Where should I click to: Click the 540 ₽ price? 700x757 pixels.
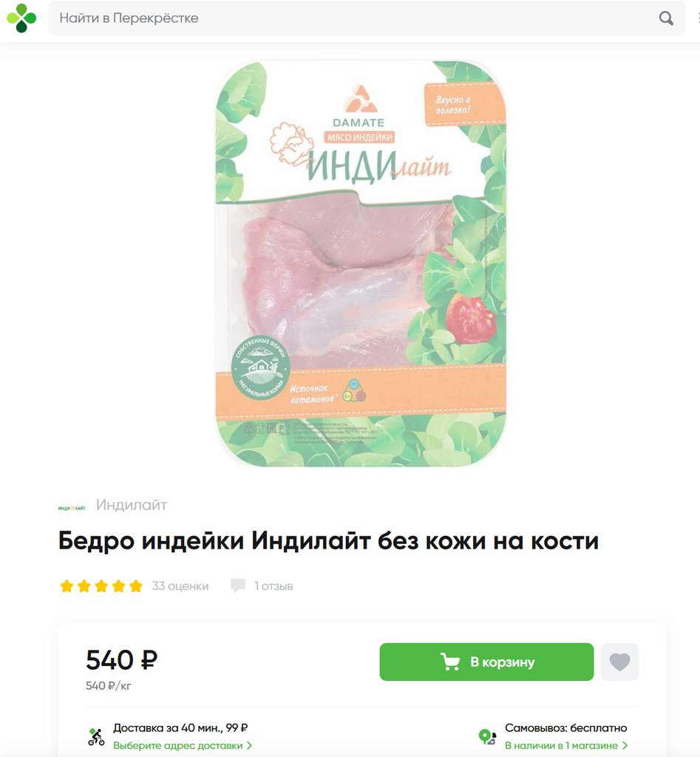pos(122,659)
